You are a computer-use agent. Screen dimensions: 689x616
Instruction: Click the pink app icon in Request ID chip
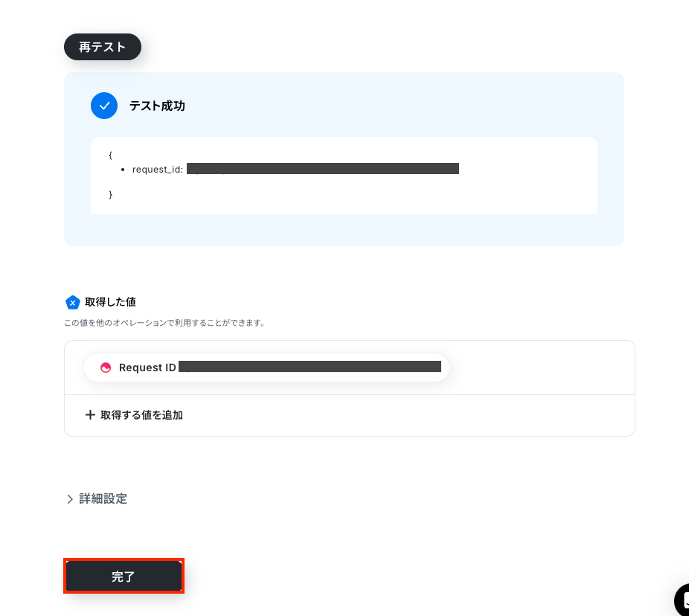point(106,368)
